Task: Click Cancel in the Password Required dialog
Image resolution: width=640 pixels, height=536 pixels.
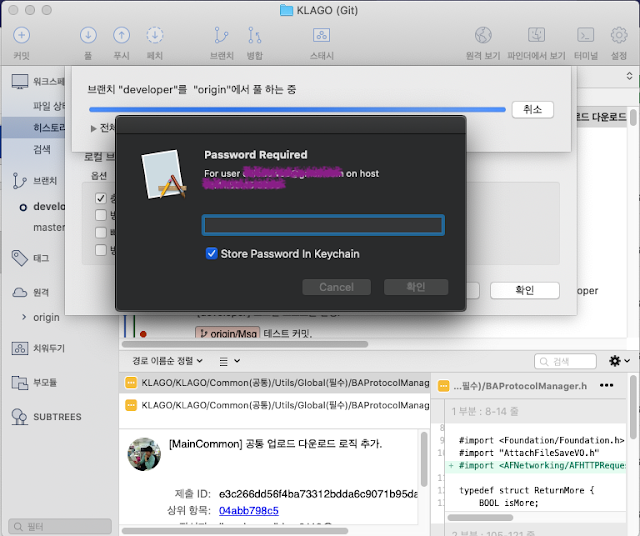Action: click(336, 287)
